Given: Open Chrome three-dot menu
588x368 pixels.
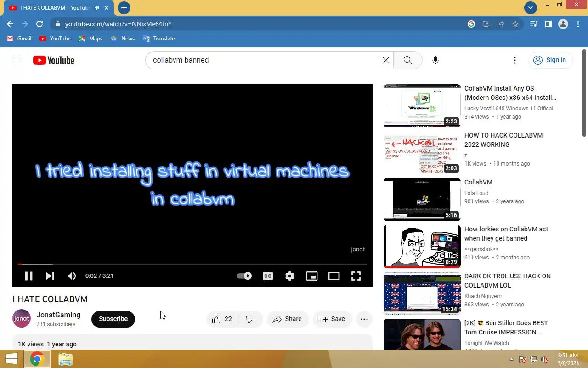Looking at the screenshot, I should [578, 24].
